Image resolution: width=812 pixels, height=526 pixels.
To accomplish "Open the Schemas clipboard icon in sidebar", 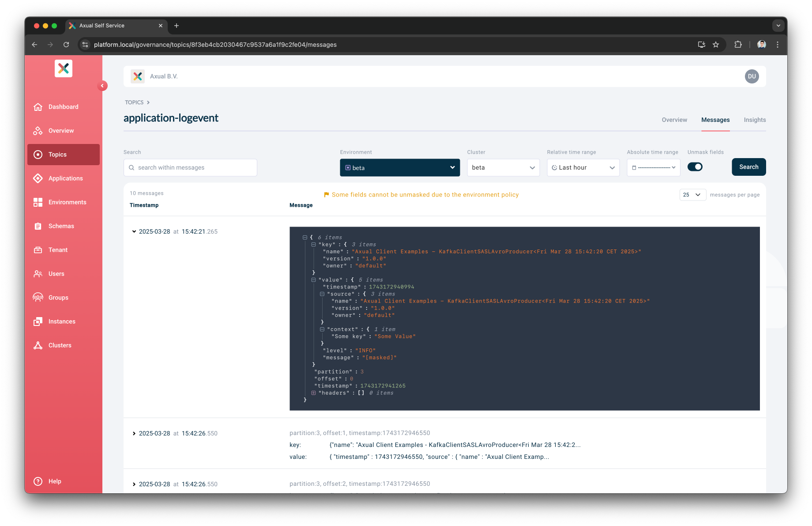I will click(38, 226).
